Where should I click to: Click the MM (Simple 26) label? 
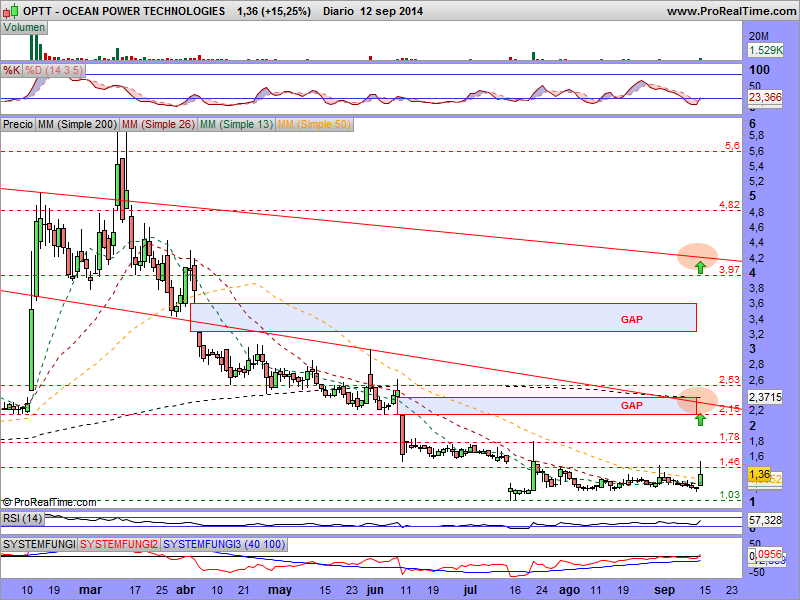tap(158, 124)
